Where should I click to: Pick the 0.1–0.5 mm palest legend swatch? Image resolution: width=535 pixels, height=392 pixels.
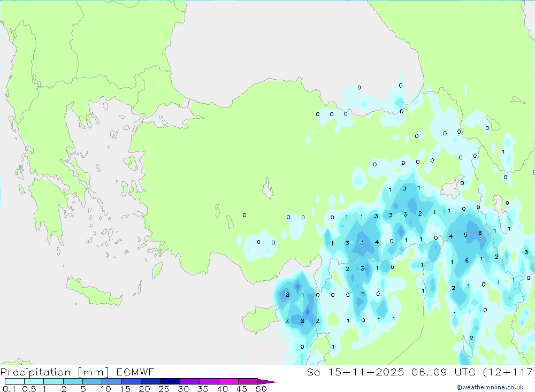coord(14,381)
